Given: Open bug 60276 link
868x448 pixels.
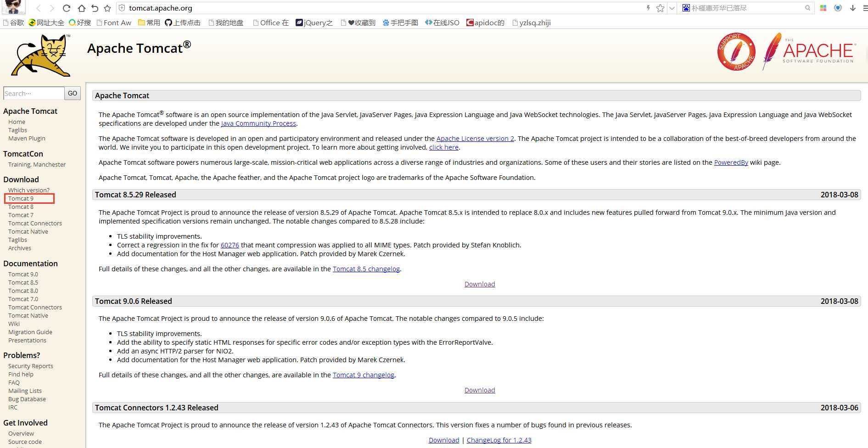Looking at the screenshot, I should 230,245.
